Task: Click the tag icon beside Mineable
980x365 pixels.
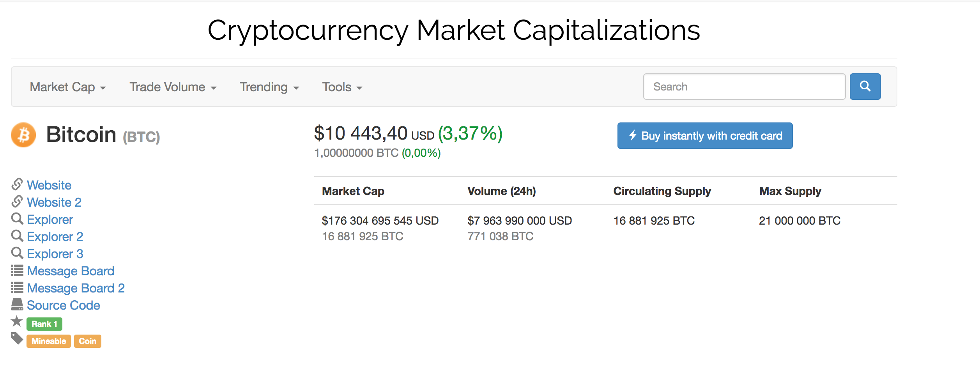Action: (x=17, y=338)
